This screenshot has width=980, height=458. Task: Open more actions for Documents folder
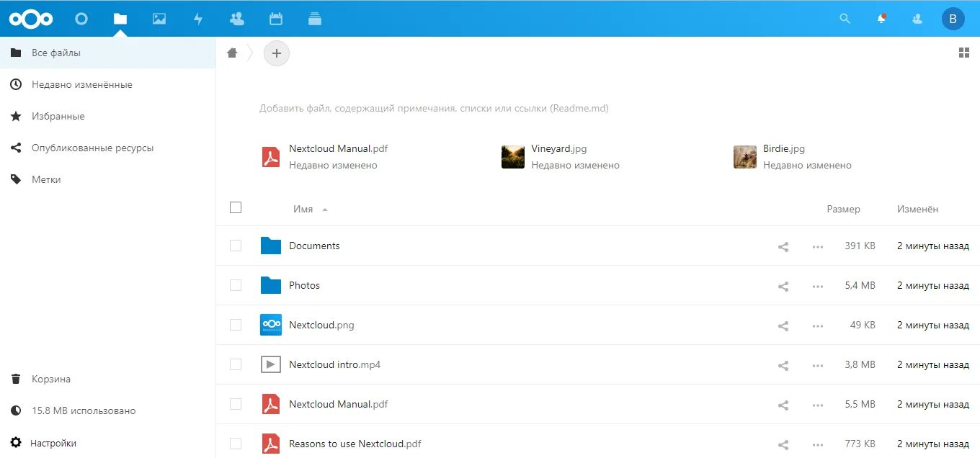tap(817, 246)
